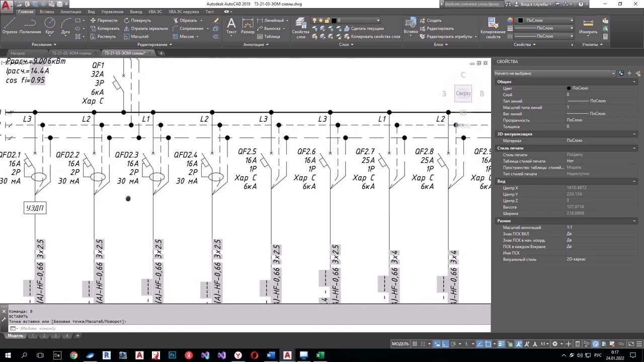The height and width of the screenshot is (362, 644).
Task: Open the Вид ribbon tab
Action: 91,12
